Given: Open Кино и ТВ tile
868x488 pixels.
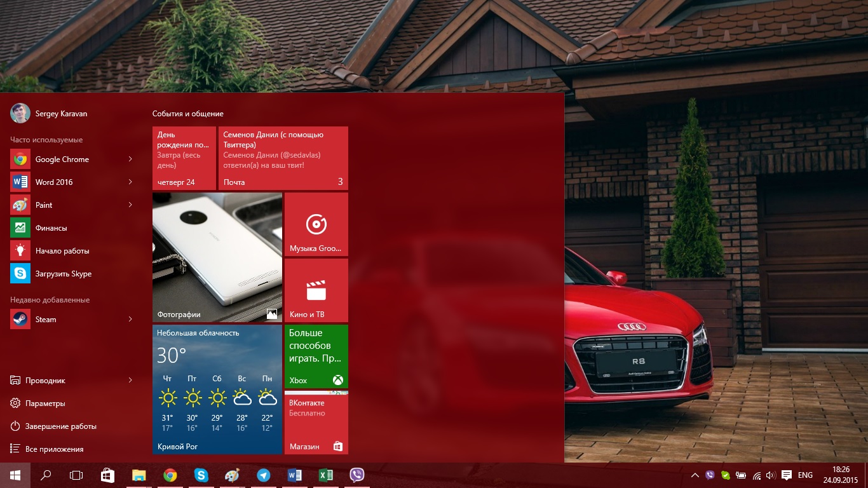Looking at the screenshot, I should (x=316, y=290).
